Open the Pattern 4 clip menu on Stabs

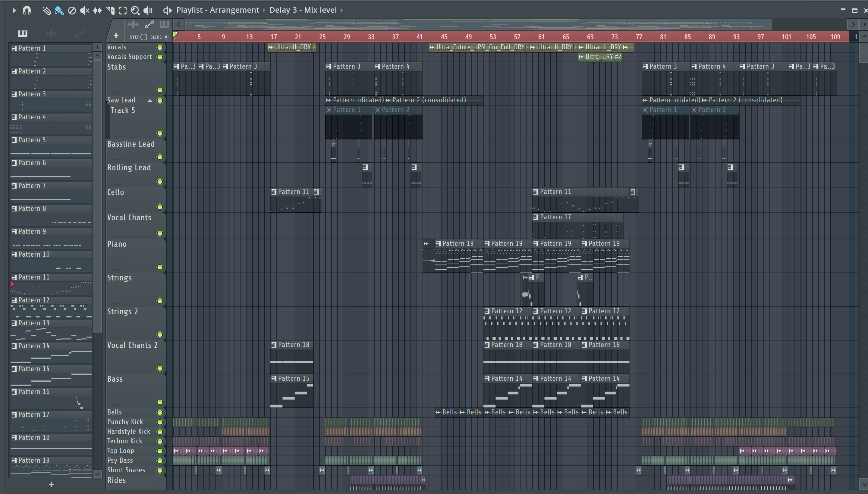tap(377, 67)
